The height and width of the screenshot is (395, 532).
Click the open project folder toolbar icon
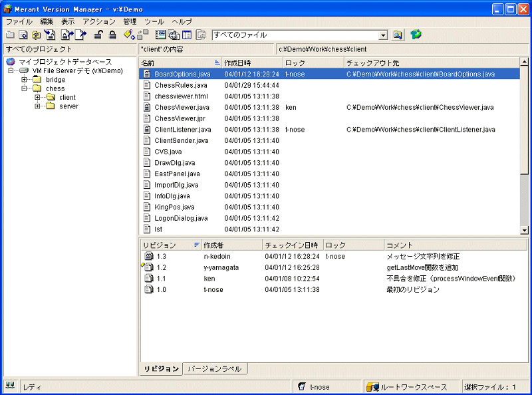(10, 35)
